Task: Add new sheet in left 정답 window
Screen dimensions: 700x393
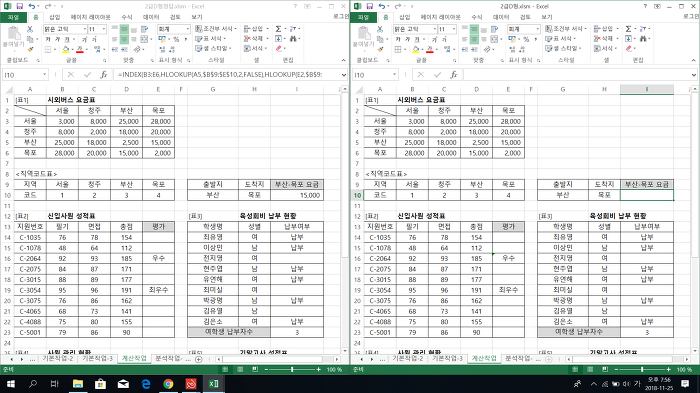Action: click(199, 359)
